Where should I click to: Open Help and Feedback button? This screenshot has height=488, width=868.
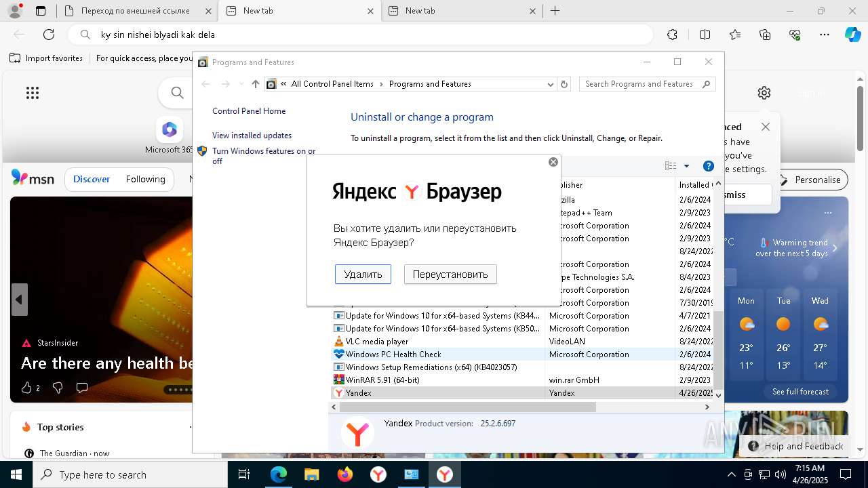[797, 446]
